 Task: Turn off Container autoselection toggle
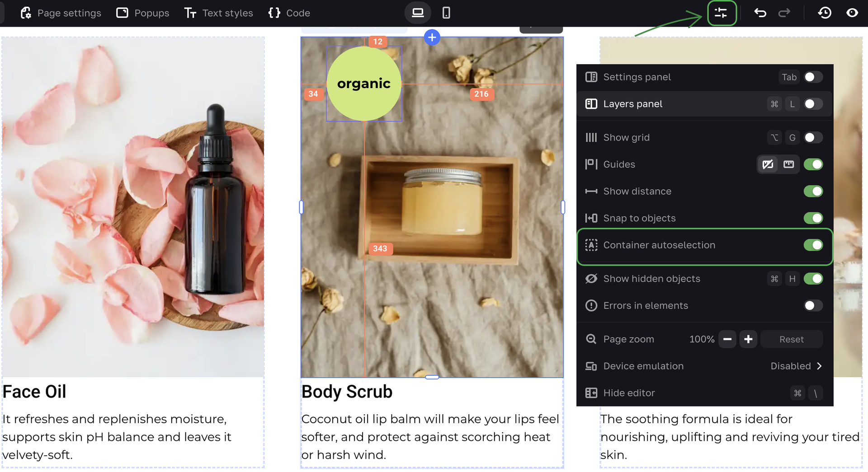pyautogui.click(x=813, y=245)
